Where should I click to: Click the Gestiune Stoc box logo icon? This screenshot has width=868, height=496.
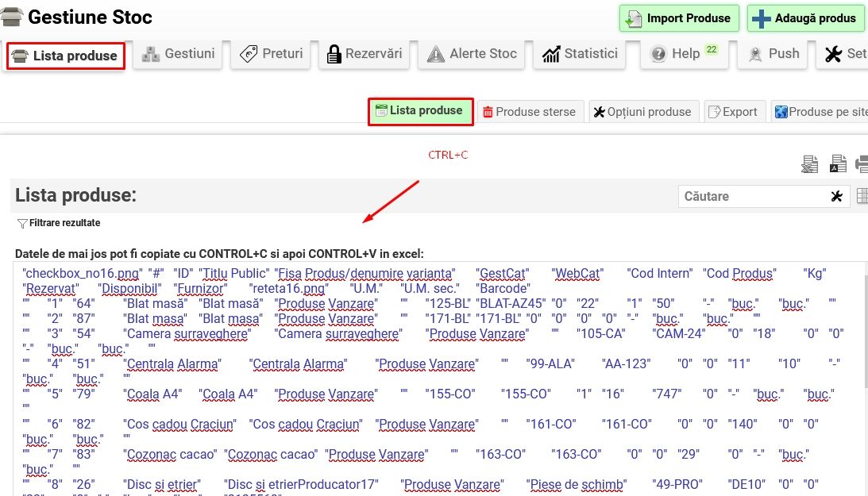coord(12,17)
